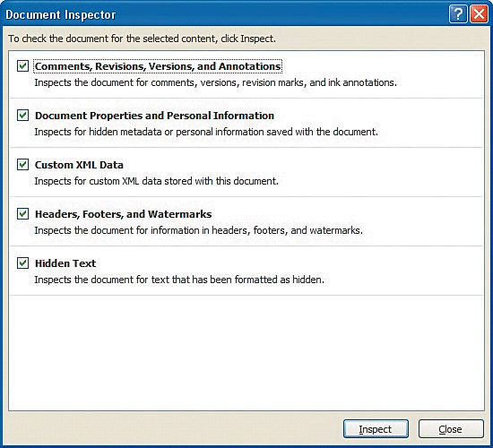493x448 pixels.
Task: Click the Inspect button
Action: [376, 429]
